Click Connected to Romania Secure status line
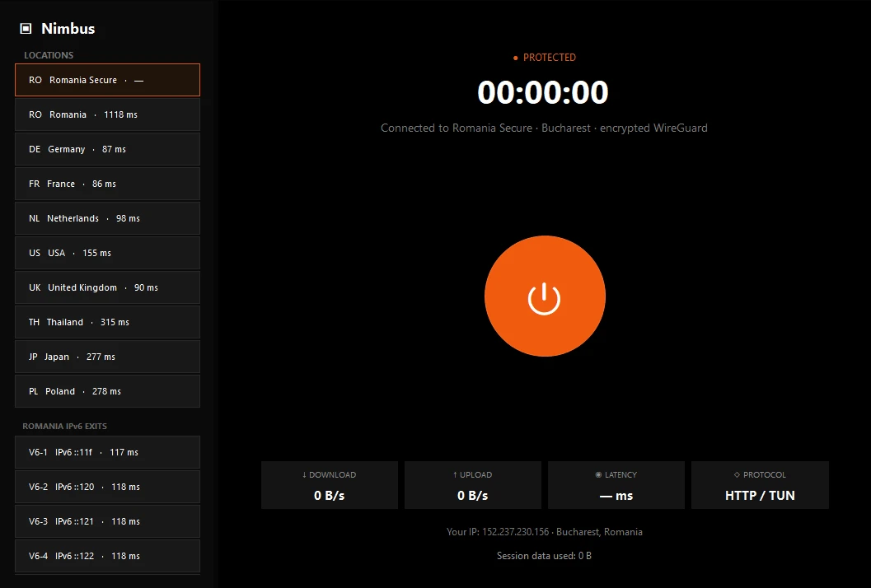The image size is (871, 588). 544,128
